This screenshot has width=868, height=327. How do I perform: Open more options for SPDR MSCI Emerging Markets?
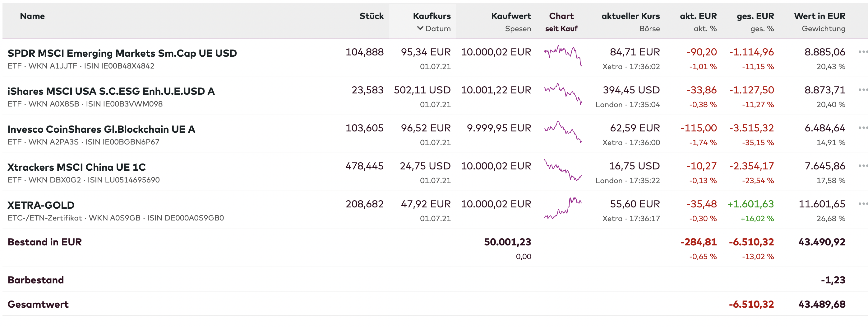(x=862, y=52)
